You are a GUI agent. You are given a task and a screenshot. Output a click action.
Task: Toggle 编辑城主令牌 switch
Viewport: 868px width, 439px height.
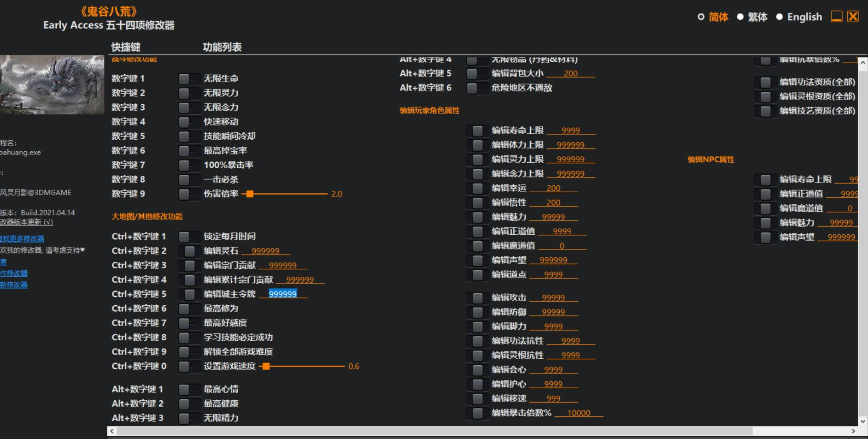click(x=189, y=294)
